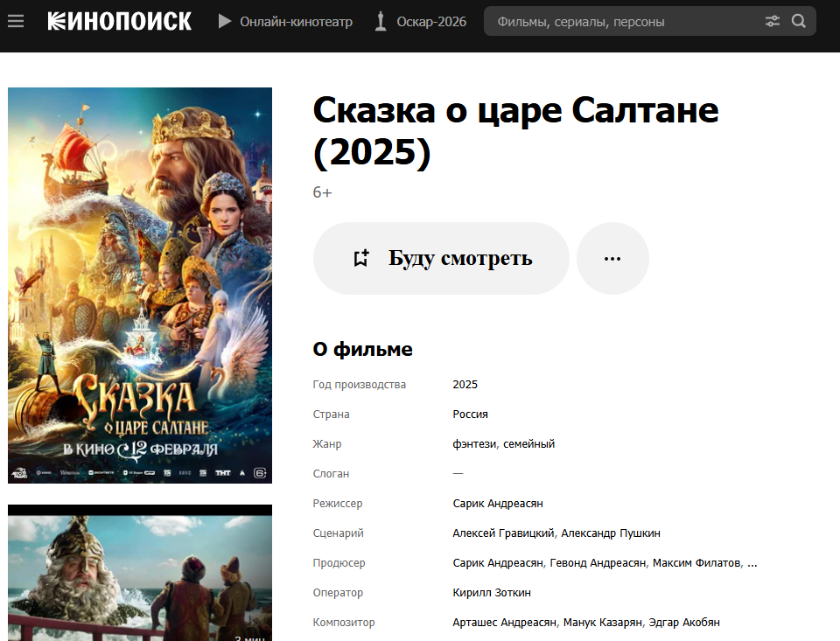Click the Страна label
Viewport: 840px width, 641px height.
point(331,414)
